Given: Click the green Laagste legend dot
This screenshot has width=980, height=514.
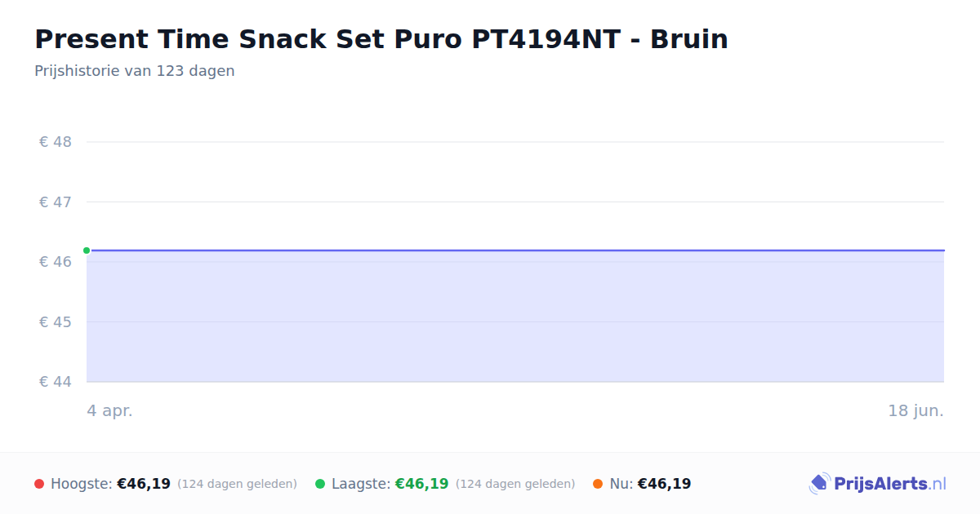Looking at the screenshot, I should (x=320, y=484).
